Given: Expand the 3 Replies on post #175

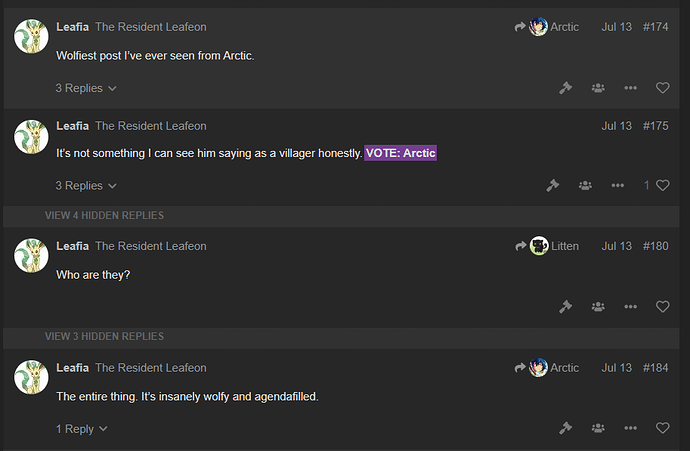Looking at the screenshot, I should (x=86, y=185).
